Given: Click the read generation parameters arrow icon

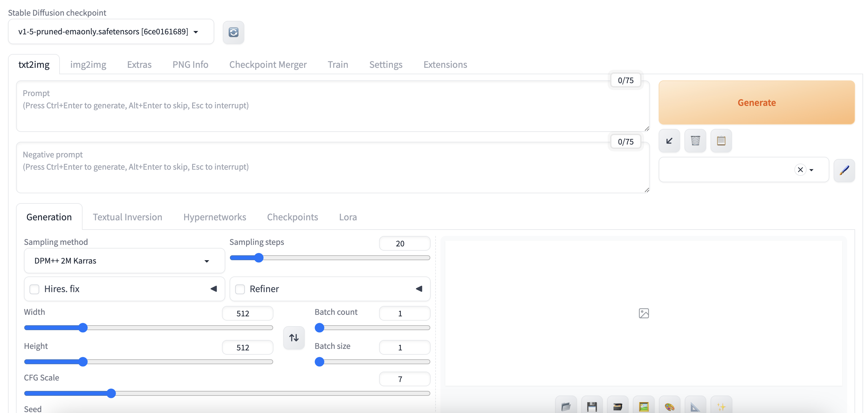Looking at the screenshot, I should (x=669, y=141).
